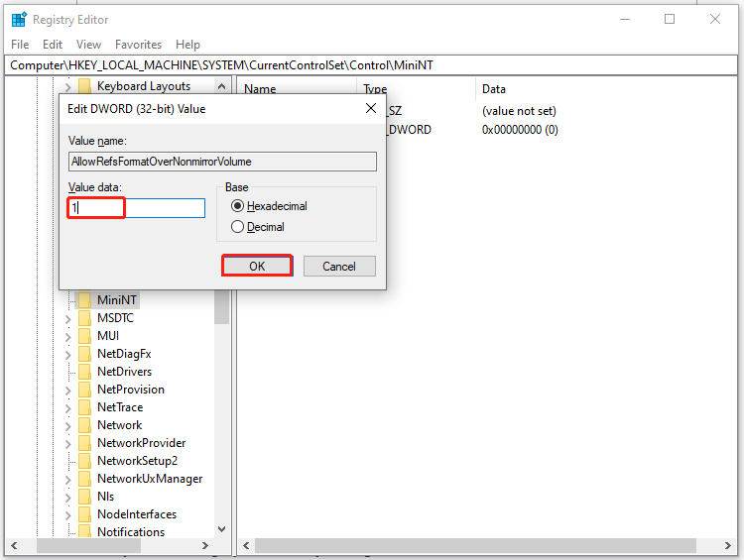Cancel the Edit DWORD dialog
The height and width of the screenshot is (560, 744).
339,266
